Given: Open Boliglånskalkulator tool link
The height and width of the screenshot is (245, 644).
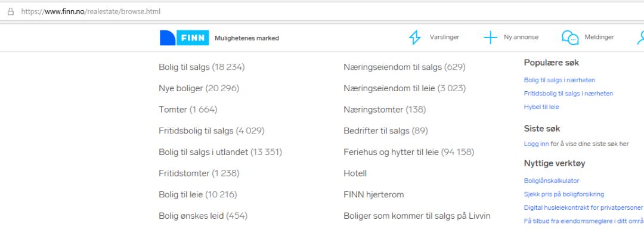Looking at the screenshot, I should tap(552, 181).
